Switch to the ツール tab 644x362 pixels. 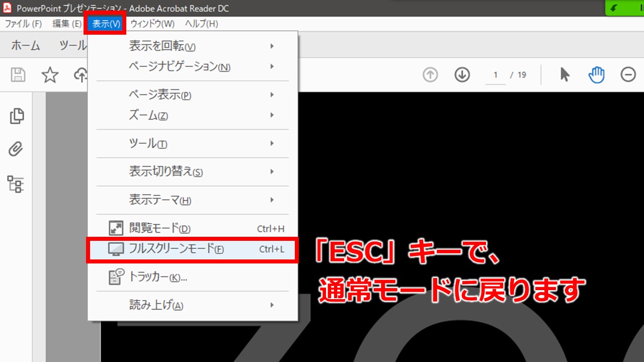click(x=72, y=45)
